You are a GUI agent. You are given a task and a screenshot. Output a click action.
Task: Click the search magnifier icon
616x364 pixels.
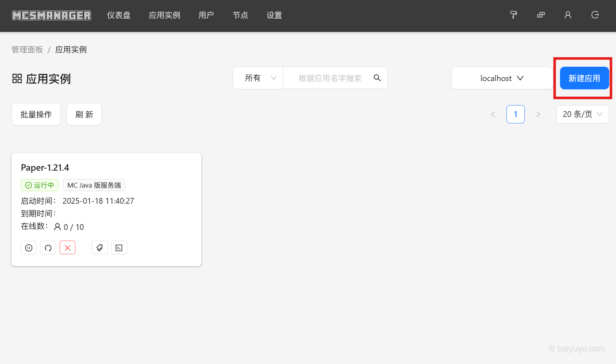tap(377, 78)
